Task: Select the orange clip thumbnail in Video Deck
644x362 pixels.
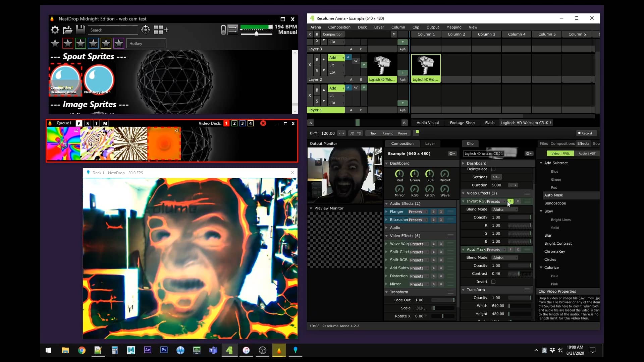Action: (x=164, y=143)
